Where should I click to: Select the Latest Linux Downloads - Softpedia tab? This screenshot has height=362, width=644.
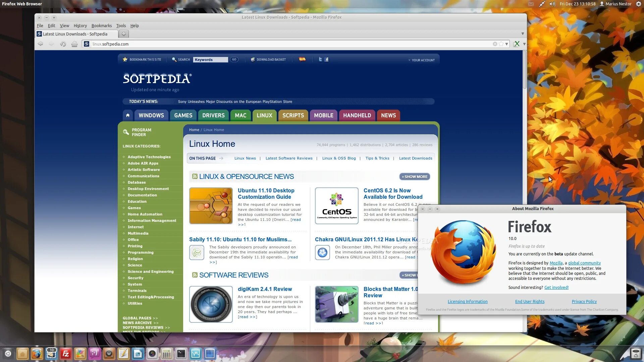click(x=77, y=34)
